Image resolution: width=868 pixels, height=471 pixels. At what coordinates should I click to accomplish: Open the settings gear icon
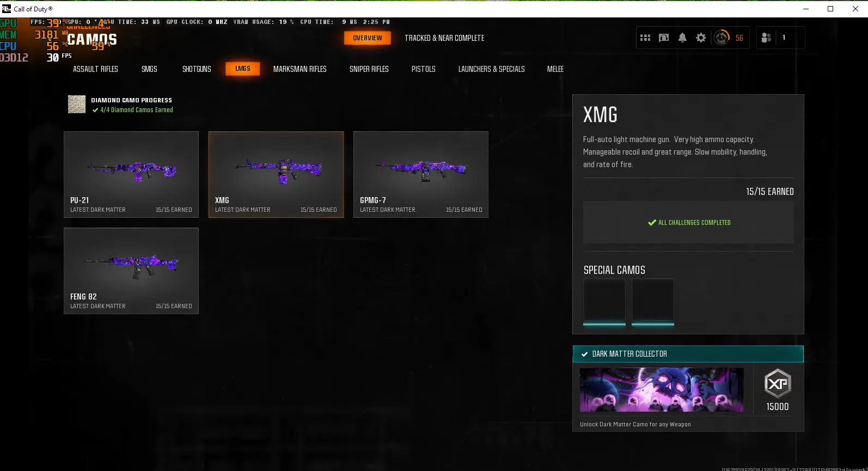tap(701, 38)
